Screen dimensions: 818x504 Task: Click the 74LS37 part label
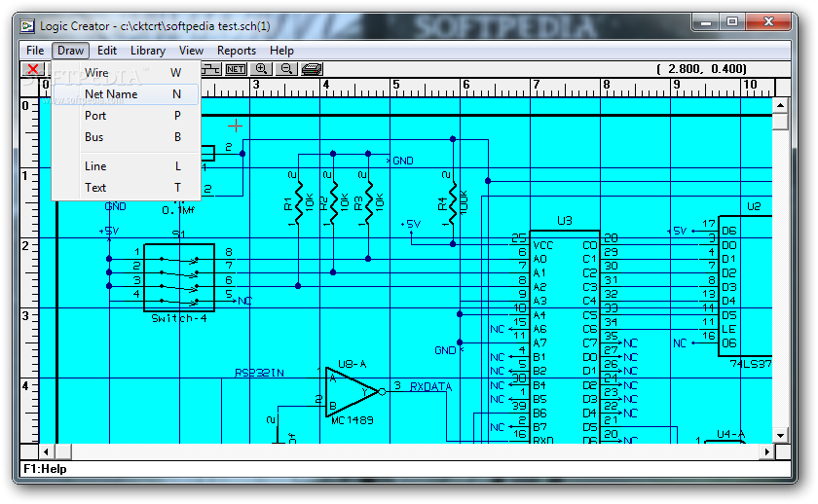coord(751,364)
